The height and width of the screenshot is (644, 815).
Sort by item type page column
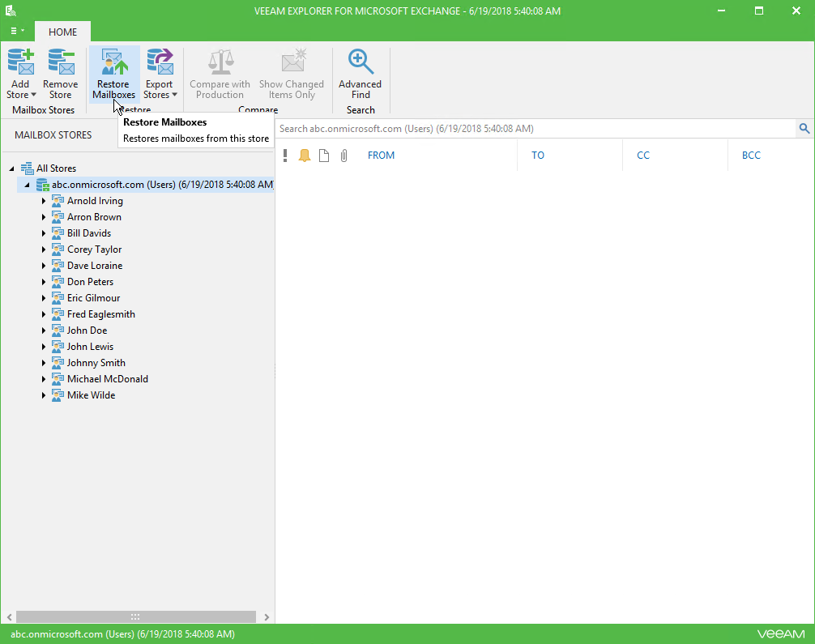pos(324,155)
